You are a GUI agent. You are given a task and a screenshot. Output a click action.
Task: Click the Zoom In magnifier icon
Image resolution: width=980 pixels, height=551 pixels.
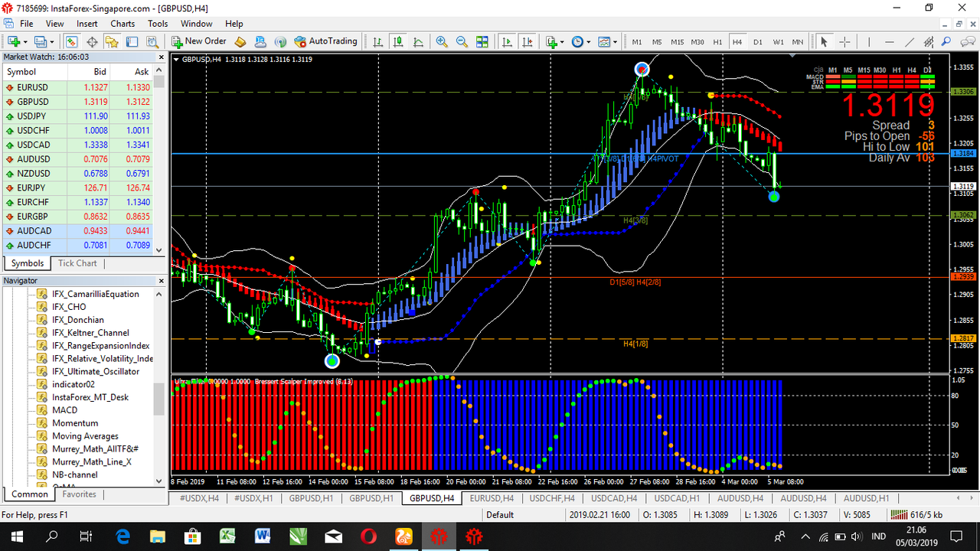[x=442, y=41]
